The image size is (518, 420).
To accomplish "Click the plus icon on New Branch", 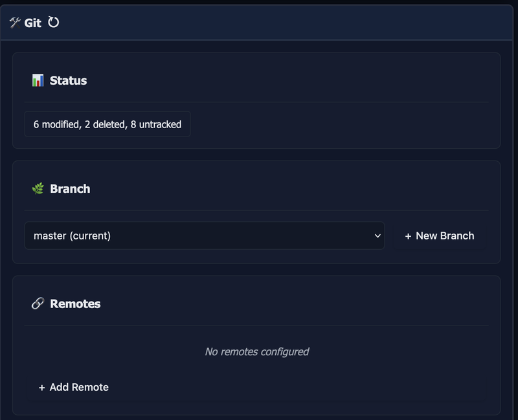I will tap(407, 236).
